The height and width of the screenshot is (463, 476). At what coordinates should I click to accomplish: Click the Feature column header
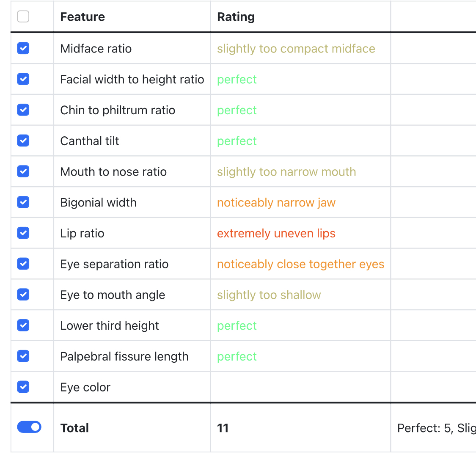point(83,17)
